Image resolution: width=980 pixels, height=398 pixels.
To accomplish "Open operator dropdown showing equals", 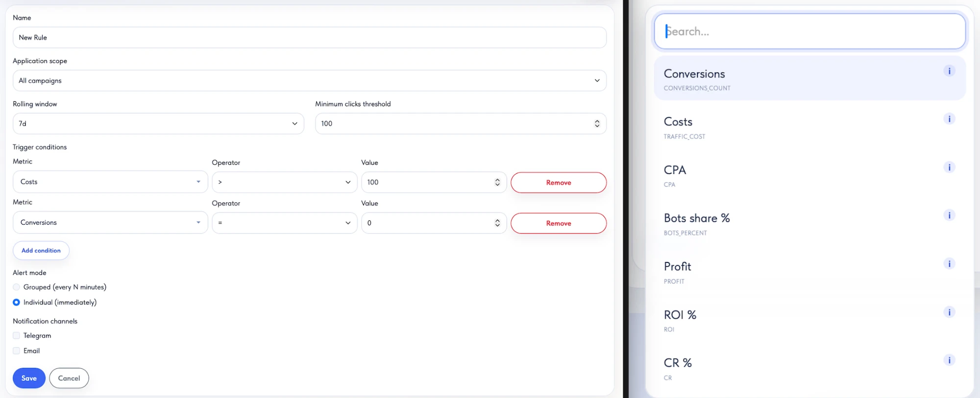I will pyautogui.click(x=285, y=223).
